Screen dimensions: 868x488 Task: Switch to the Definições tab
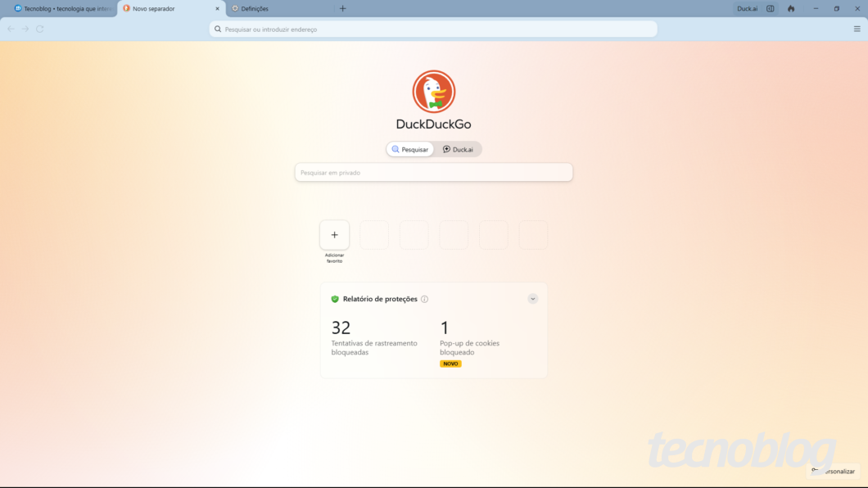point(280,9)
